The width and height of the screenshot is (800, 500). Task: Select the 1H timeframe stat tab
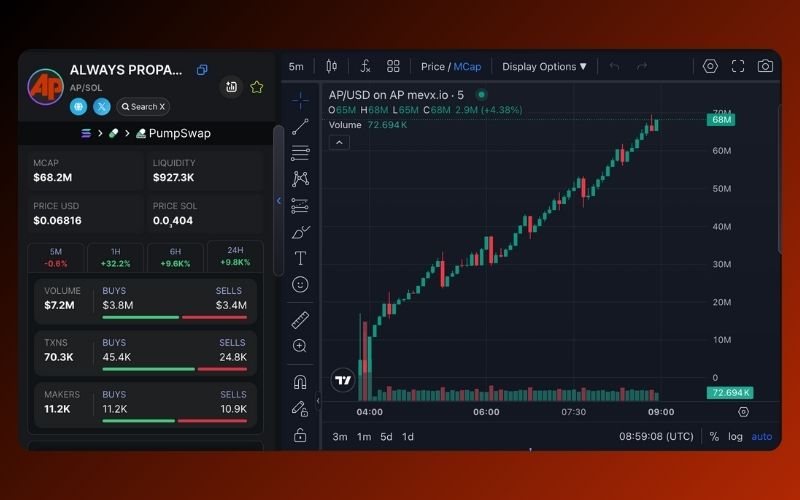[115, 257]
